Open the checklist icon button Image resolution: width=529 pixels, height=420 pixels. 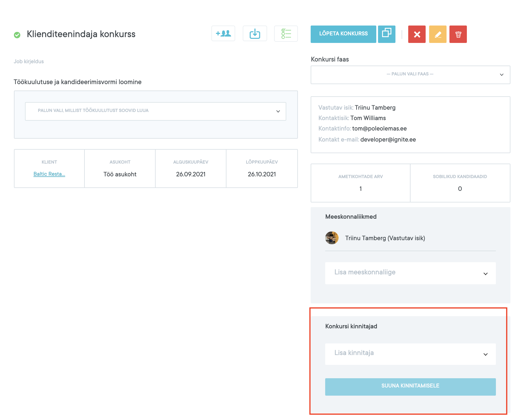(x=286, y=34)
